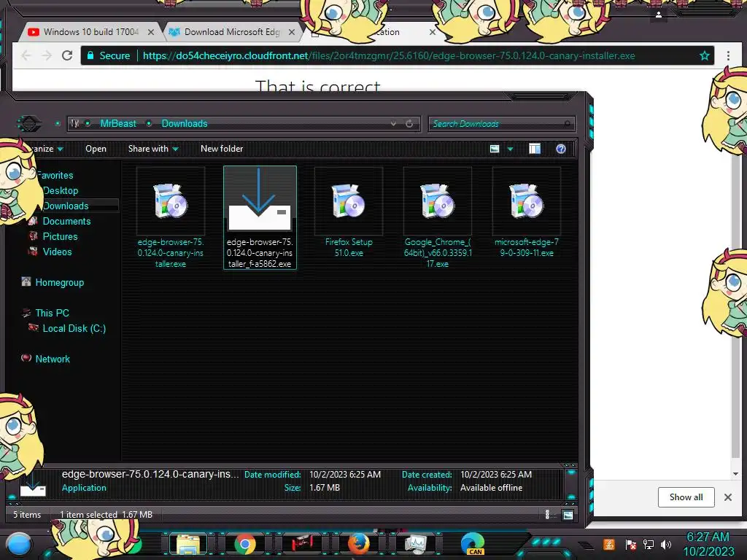Switch to the Windows 10 build 17004 tab
Viewport: 747px width, 560px height.
click(91, 32)
